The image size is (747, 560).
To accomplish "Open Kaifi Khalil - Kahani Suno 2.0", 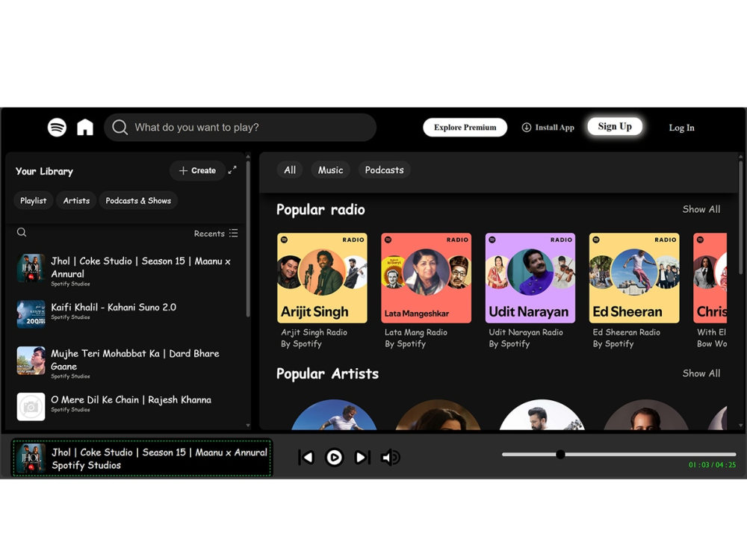I will (126, 314).
